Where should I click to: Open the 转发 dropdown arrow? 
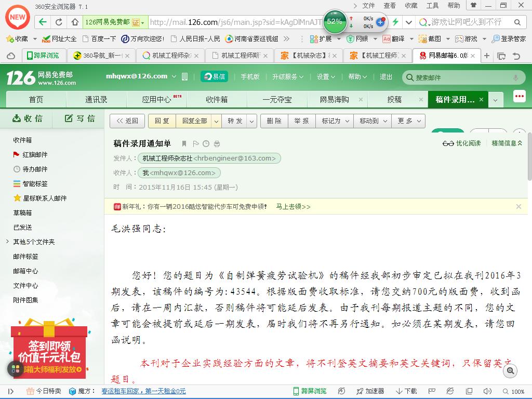251,121
